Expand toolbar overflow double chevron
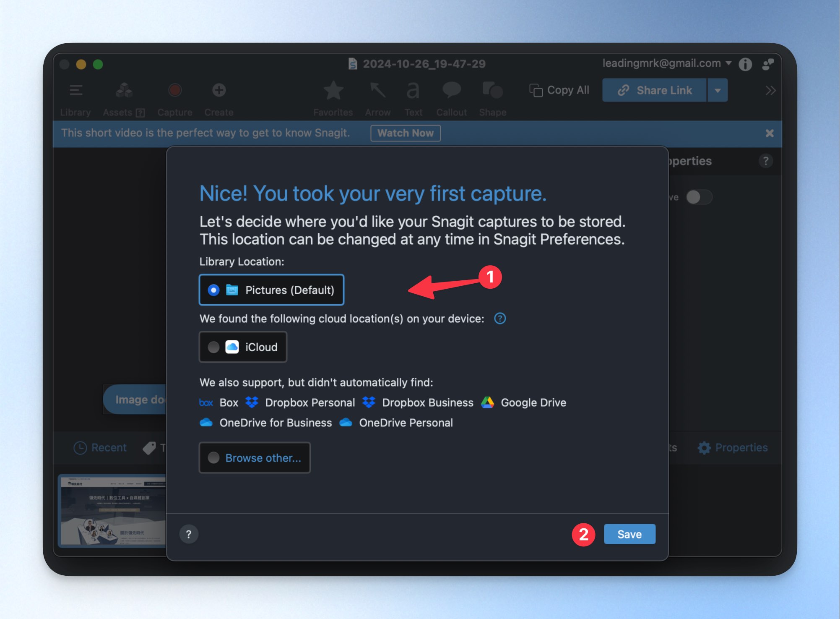This screenshot has width=840, height=619. 770,90
